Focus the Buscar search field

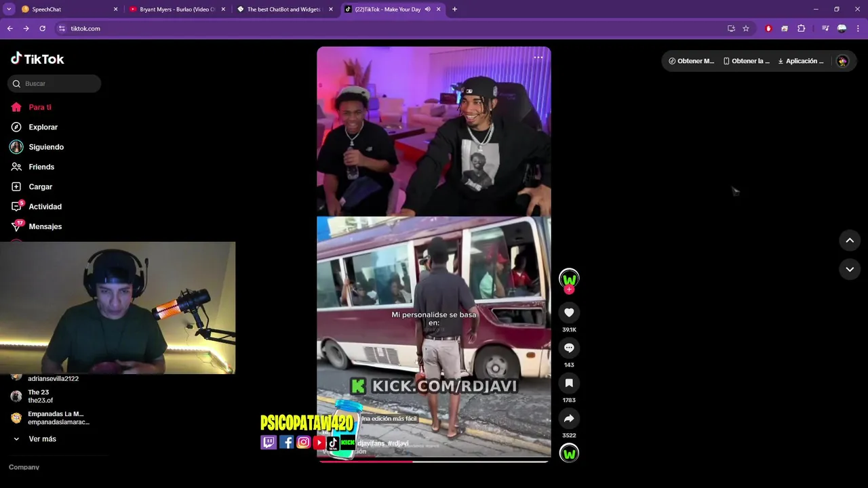[x=54, y=83]
